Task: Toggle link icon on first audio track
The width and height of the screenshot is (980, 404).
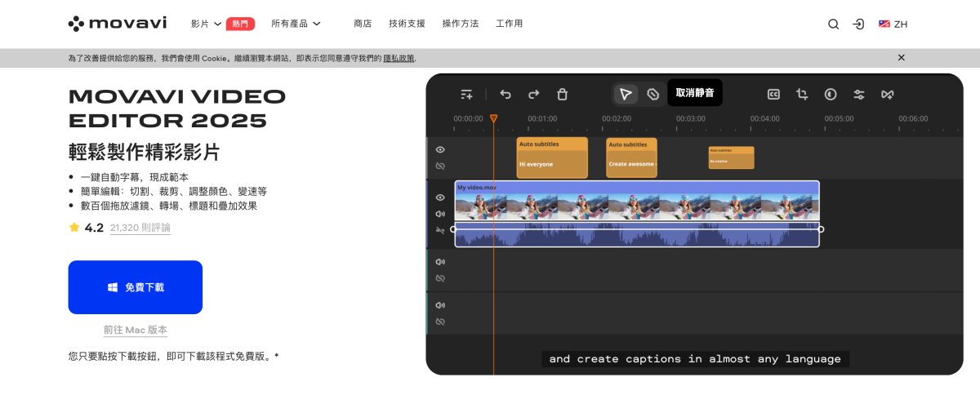Action: [440, 278]
